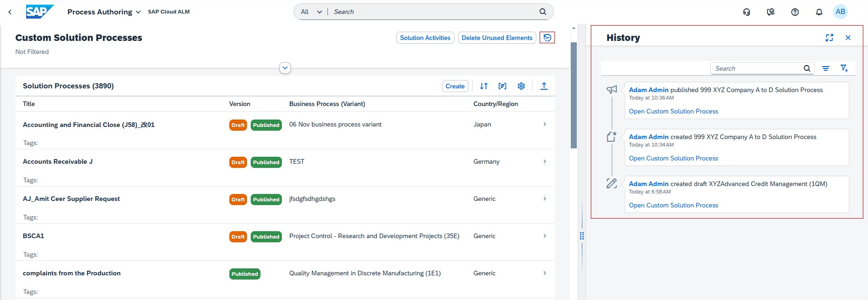The image size is (868, 300).
Task: Open the All search scope dropdown
Action: pyautogui.click(x=311, y=12)
